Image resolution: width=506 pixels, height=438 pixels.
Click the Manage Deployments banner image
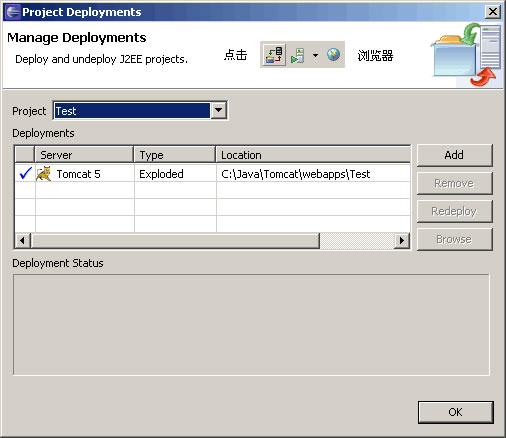coord(466,54)
